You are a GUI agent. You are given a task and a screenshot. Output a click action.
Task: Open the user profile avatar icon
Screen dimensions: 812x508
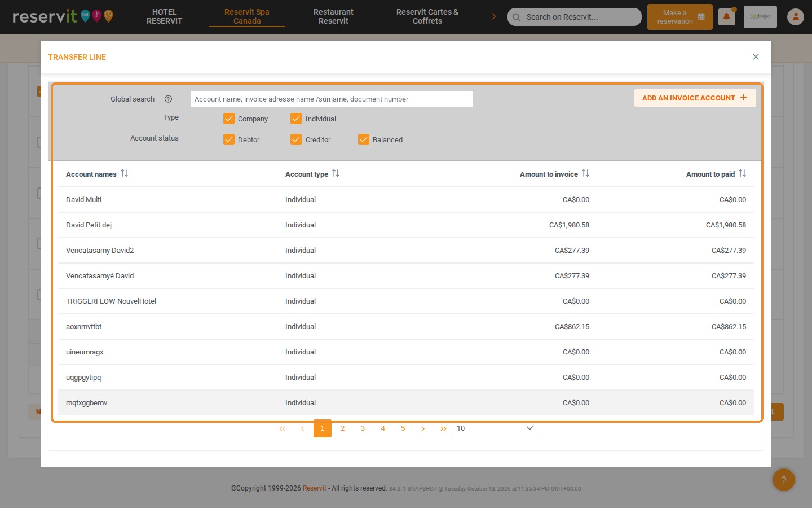[796, 17]
